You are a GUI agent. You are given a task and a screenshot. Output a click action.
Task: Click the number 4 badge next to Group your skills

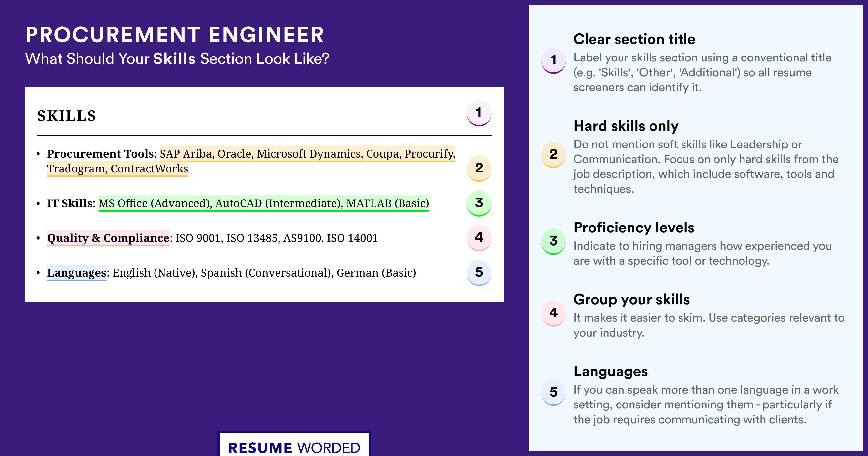click(x=553, y=313)
